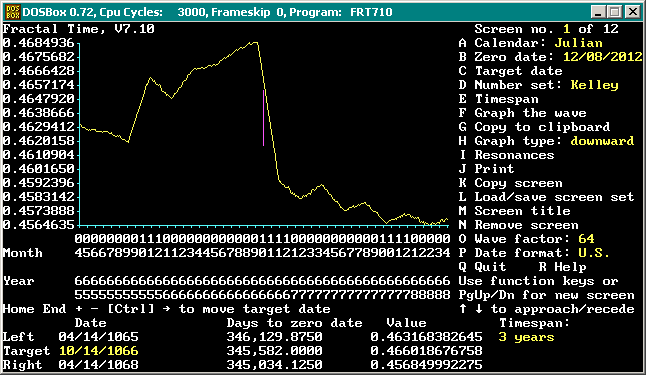Screen dimensions: 646x375
Task: Select F Graph the wave
Action: click(x=522, y=113)
